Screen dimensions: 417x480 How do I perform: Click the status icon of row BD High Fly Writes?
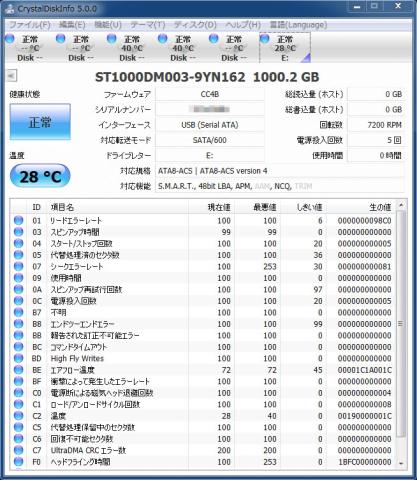19,358
